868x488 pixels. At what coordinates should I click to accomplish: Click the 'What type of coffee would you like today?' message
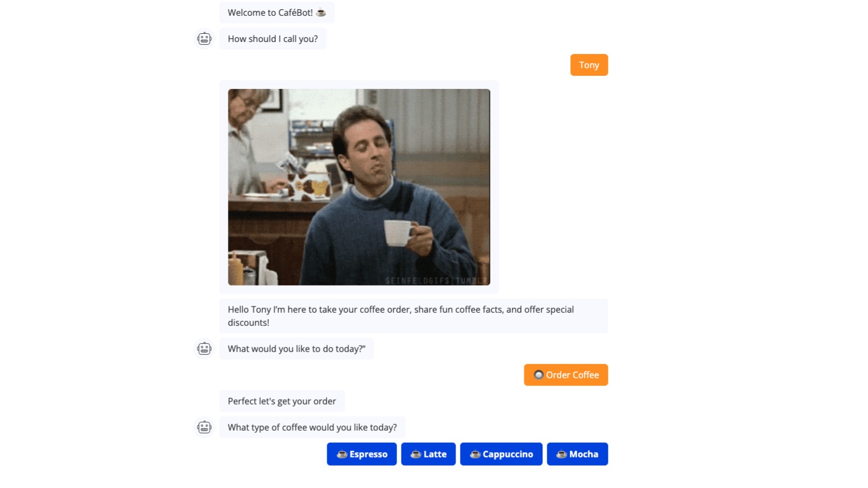coord(312,427)
